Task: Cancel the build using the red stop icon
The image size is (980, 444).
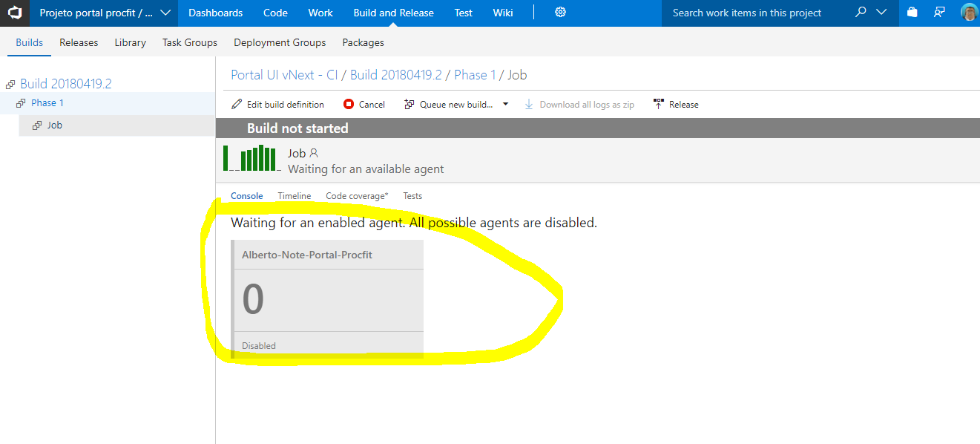Action: (347, 104)
